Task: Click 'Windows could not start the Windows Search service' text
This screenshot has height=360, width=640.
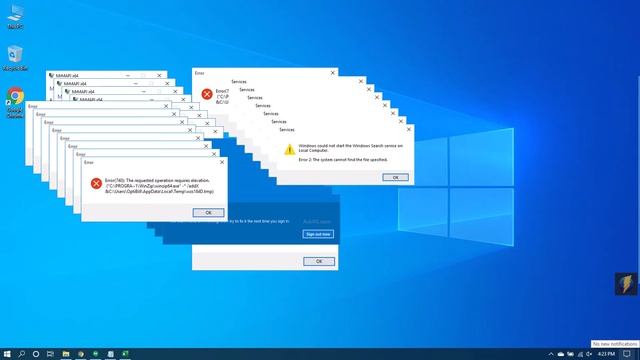Action: (350, 148)
